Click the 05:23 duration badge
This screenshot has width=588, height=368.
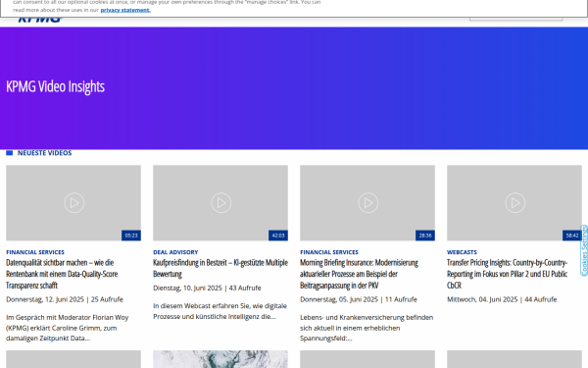(x=131, y=236)
